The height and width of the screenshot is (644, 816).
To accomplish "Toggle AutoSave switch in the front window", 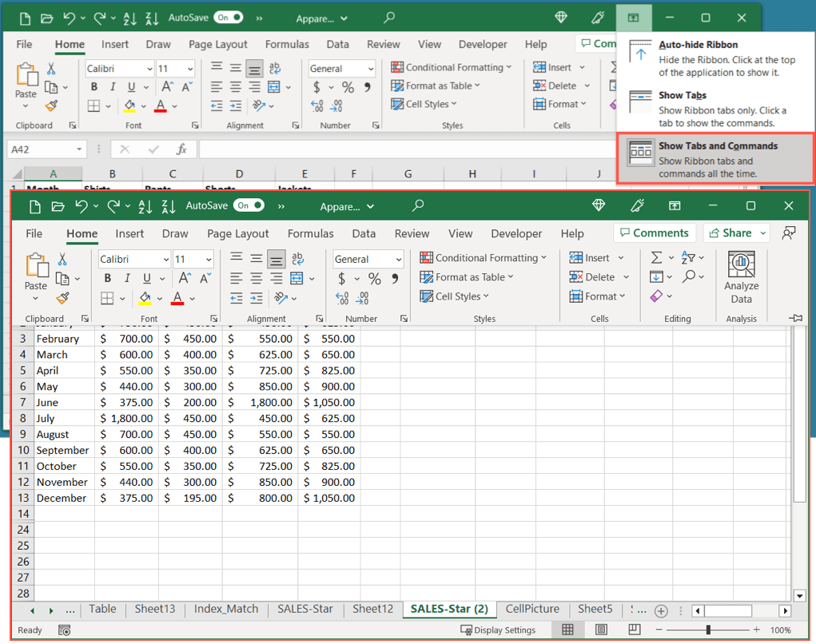I will [x=249, y=206].
